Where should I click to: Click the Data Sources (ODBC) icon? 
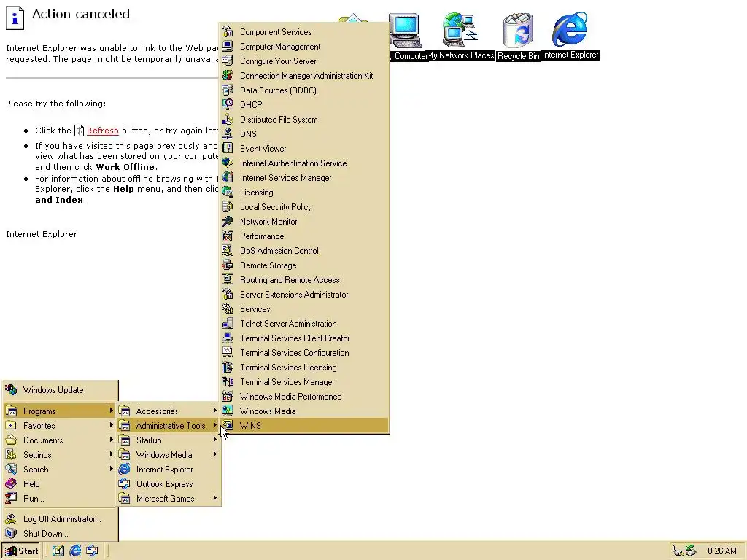point(228,90)
